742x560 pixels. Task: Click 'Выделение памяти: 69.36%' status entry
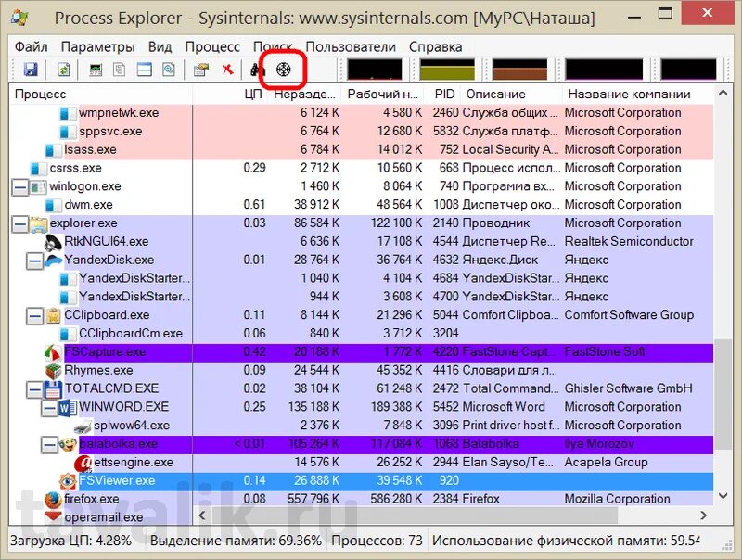click(236, 541)
